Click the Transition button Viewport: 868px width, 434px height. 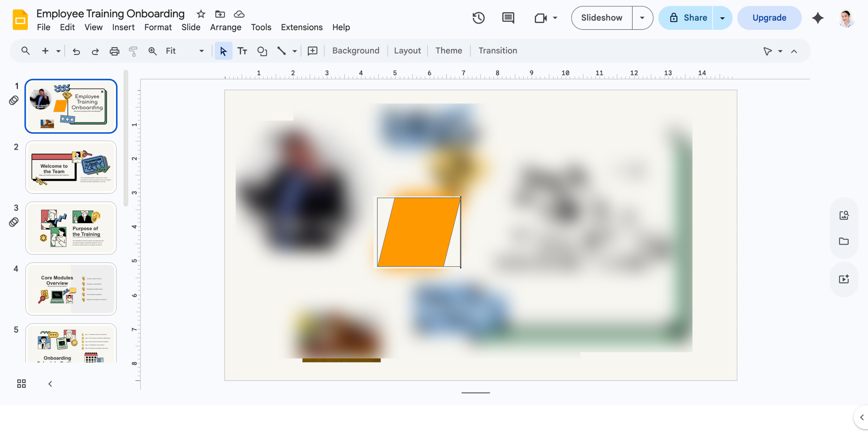click(497, 51)
